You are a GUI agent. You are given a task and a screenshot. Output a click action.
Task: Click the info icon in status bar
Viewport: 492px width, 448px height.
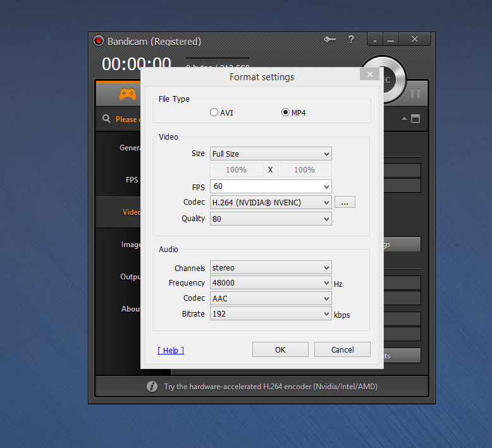coord(152,386)
